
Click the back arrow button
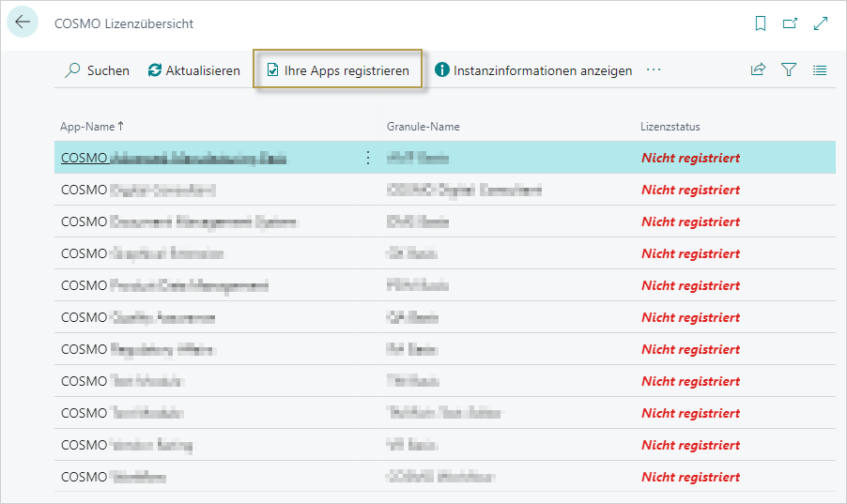(23, 23)
